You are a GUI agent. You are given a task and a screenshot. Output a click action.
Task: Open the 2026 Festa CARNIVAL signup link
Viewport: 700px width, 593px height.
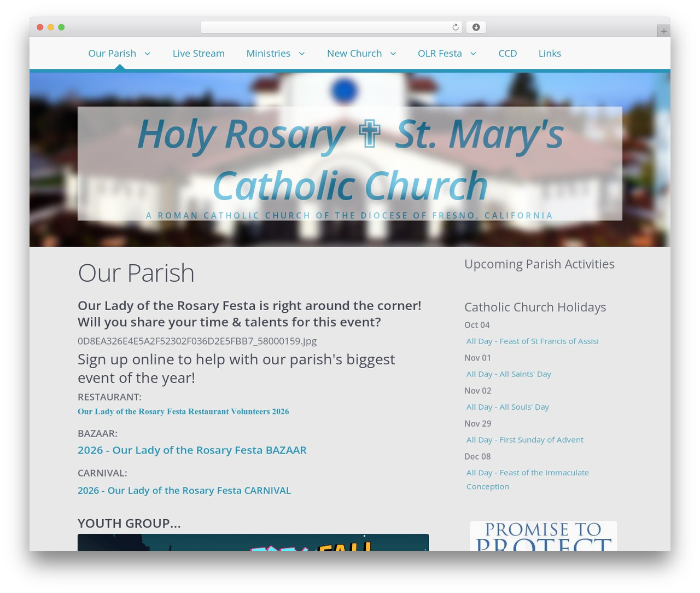coord(184,490)
